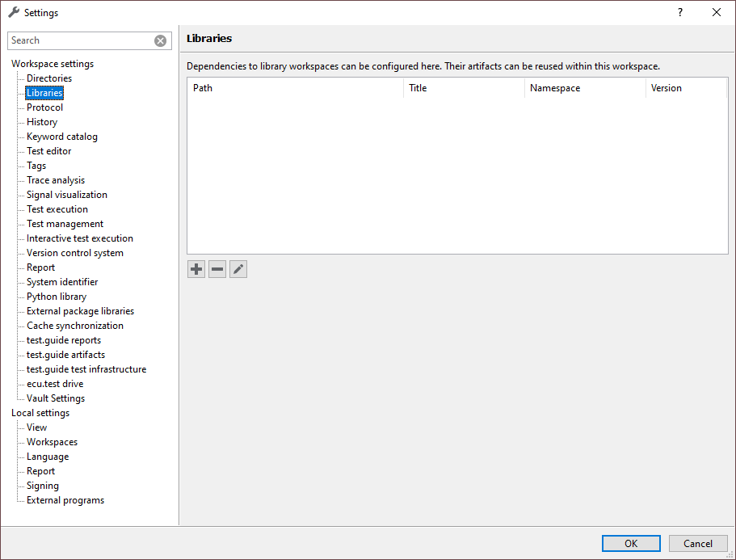Go to Language settings
Viewport: 736px width, 560px height.
[x=48, y=457]
